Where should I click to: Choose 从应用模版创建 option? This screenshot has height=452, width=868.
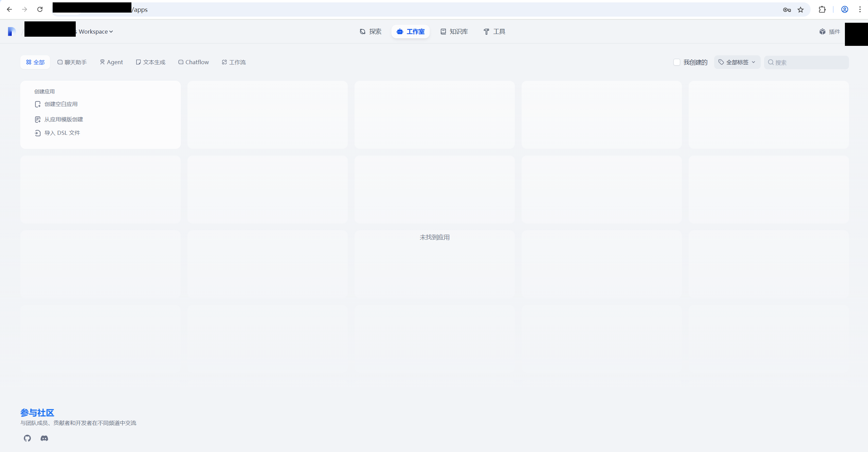tap(64, 119)
